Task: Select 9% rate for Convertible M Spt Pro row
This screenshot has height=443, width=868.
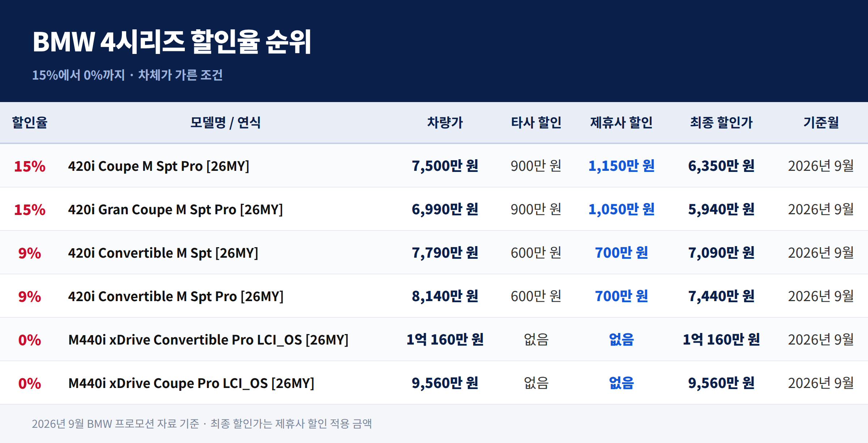Action: pos(30,296)
